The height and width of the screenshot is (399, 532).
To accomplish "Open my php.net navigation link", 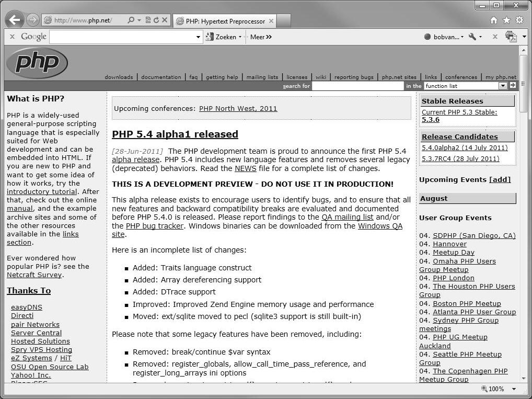I will (x=501, y=77).
